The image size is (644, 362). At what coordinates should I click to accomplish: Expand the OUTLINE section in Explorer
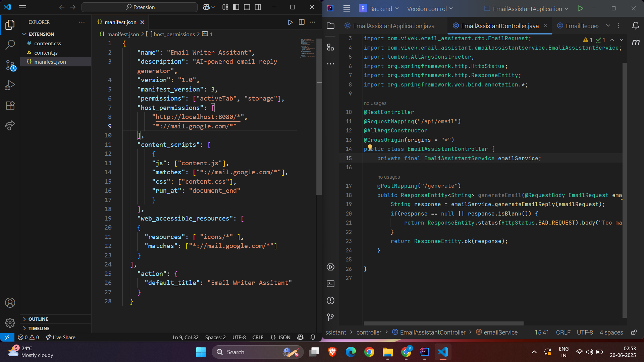point(38,319)
